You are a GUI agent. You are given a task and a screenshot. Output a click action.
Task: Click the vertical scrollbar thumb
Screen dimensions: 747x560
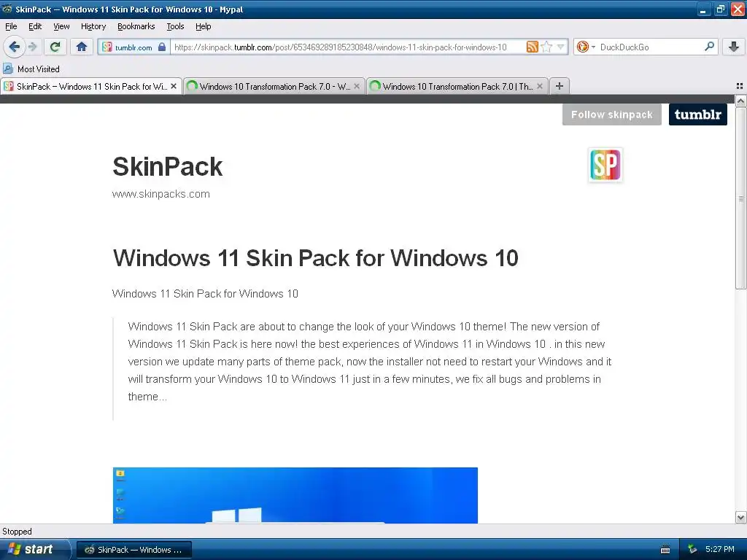point(741,198)
